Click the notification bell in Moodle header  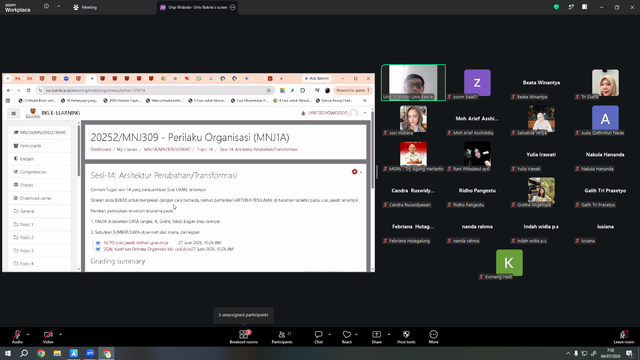[x=303, y=113]
